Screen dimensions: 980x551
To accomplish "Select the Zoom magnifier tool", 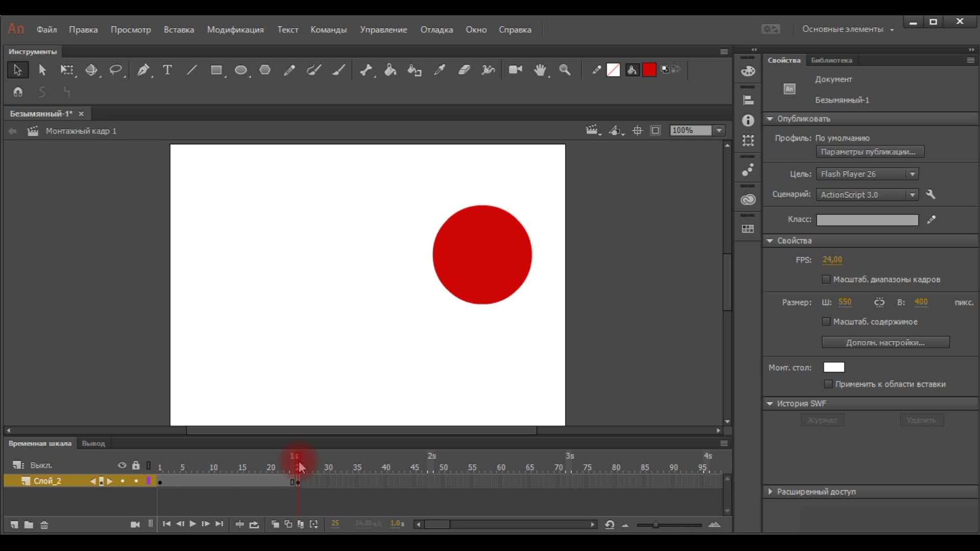I will click(565, 70).
